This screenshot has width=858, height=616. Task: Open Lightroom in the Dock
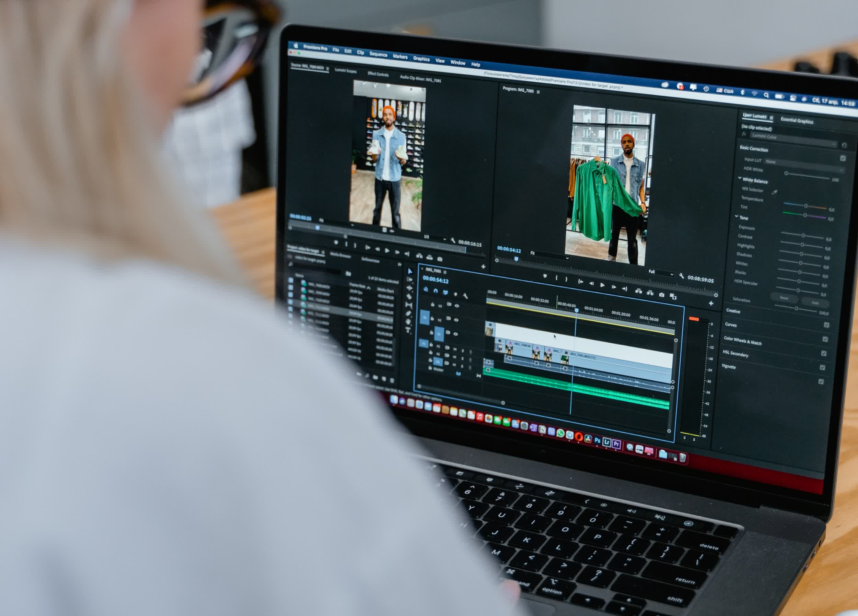click(607, 442)
